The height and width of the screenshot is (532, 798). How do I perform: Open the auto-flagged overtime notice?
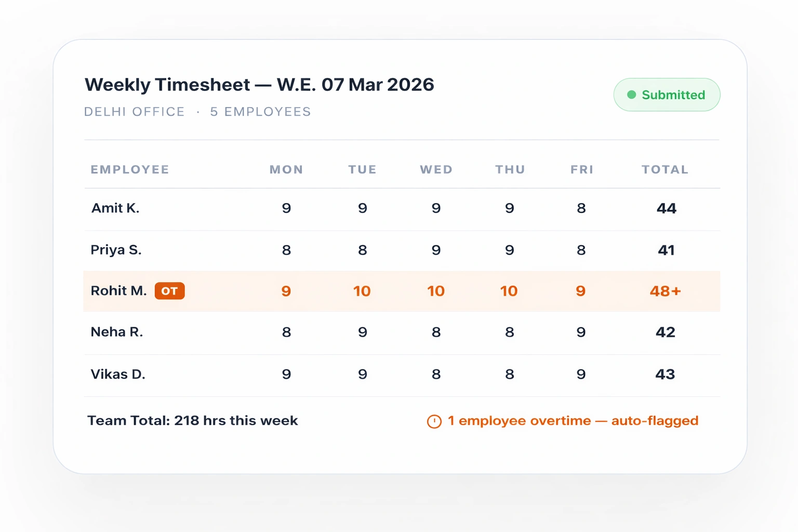click(x=573, y=421)
